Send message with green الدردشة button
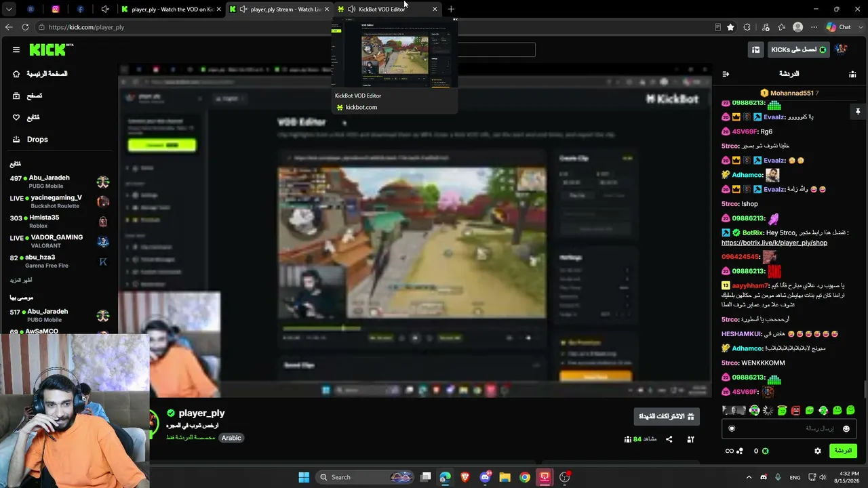This screenshot has width=868, height=488. coord(843,451)
